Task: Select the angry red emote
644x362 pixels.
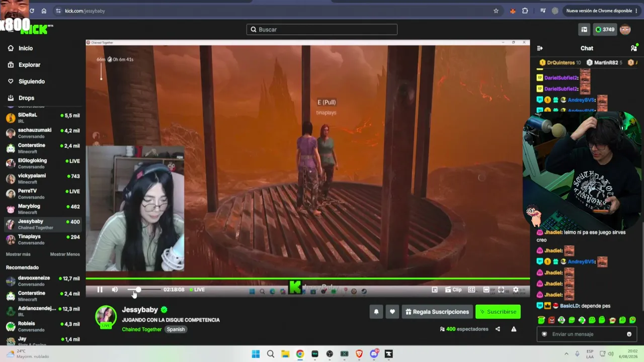Action: point(551,320)
